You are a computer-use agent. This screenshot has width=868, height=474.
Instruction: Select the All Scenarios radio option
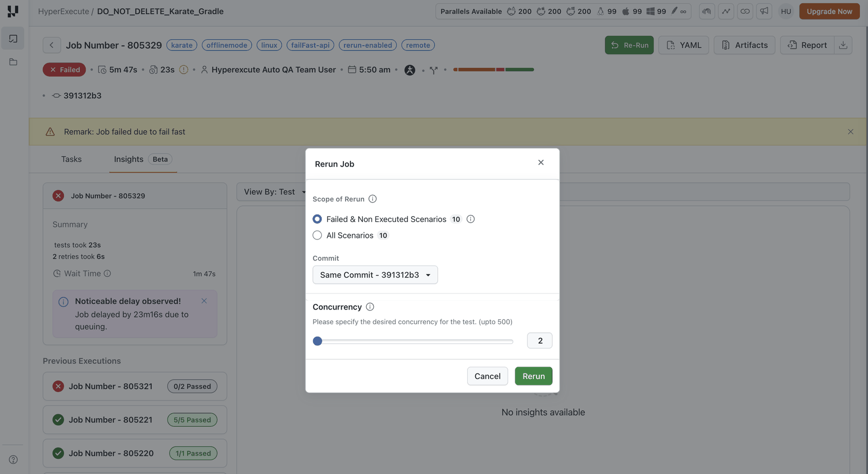317,236
